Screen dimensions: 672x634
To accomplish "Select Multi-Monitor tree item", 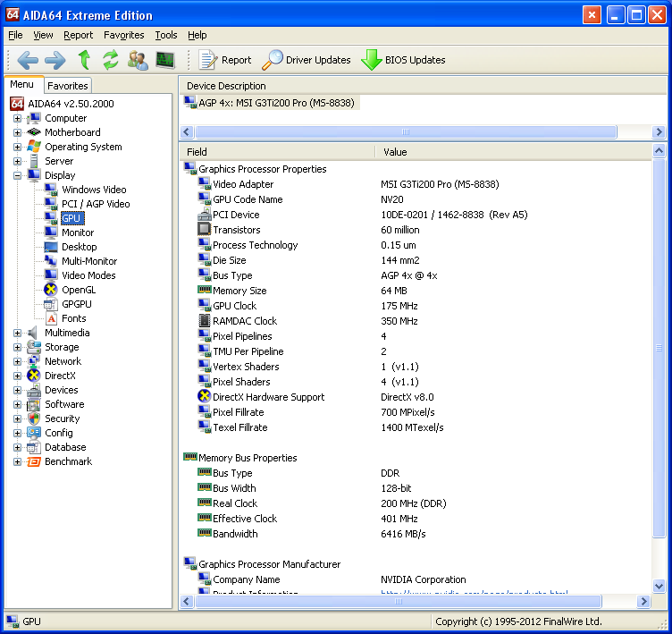I will 89,261.
